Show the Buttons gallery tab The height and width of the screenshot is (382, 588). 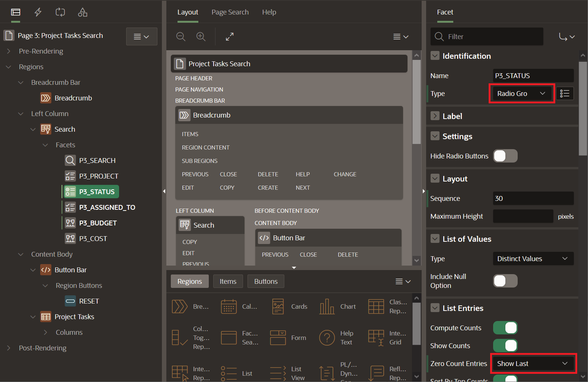266,281
